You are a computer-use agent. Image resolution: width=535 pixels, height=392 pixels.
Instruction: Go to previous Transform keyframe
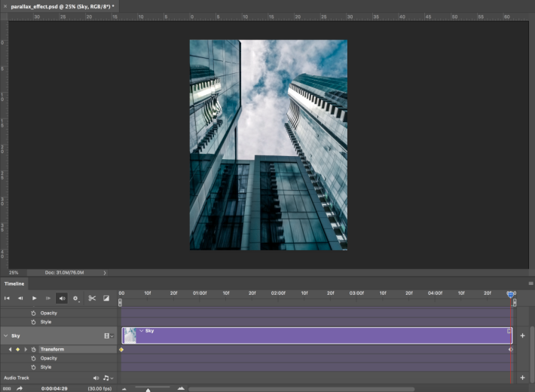tap(10, 349)
